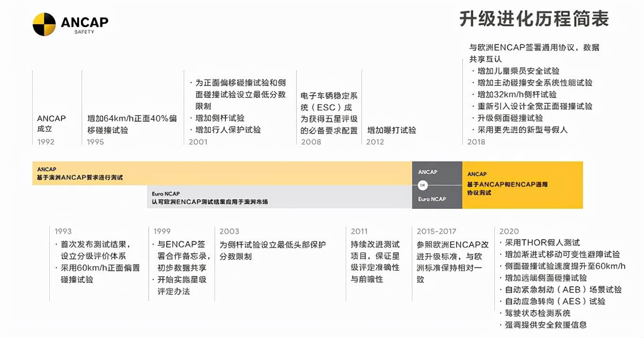This screenshot has width=644, height=338.
Task: Click Euro NCAP label in the dark gray block
Action: (x=432, y=199)
